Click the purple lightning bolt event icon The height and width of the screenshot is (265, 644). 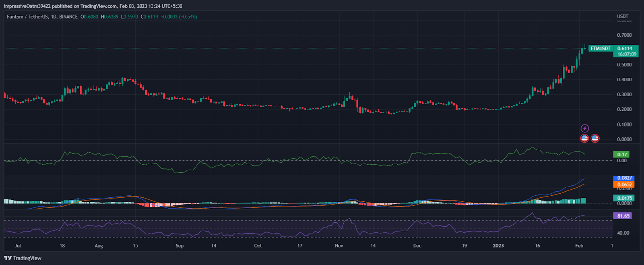pyautogui.click(x=584, y=128)
